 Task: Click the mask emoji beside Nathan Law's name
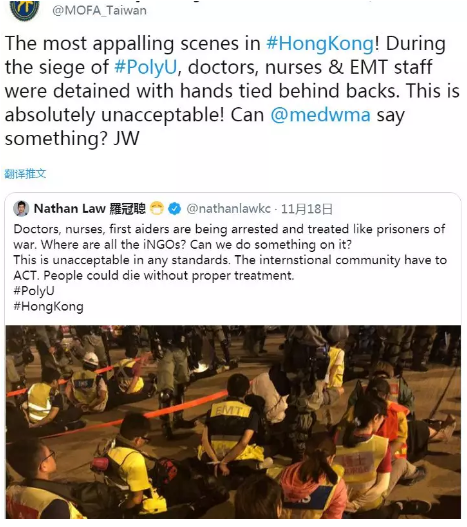tap(156, 209)
